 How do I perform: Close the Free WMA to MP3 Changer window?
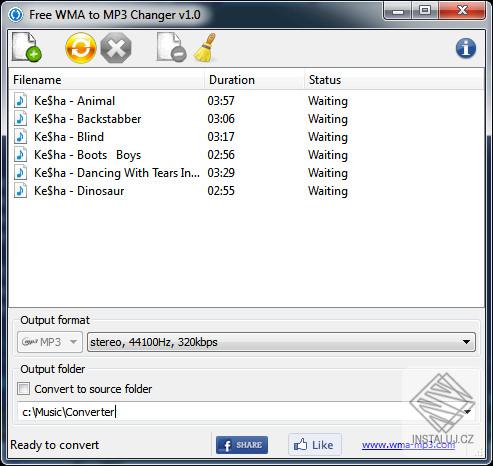(462, 11)
